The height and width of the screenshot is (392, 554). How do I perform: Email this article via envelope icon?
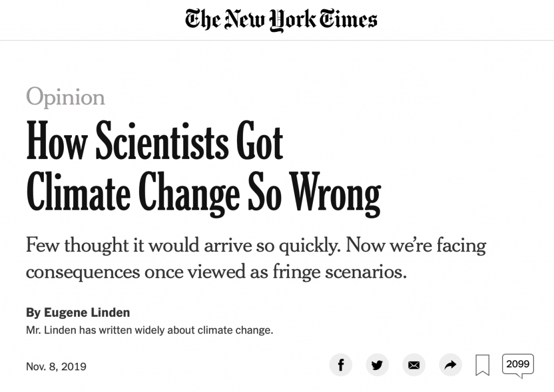coord(414,365)
